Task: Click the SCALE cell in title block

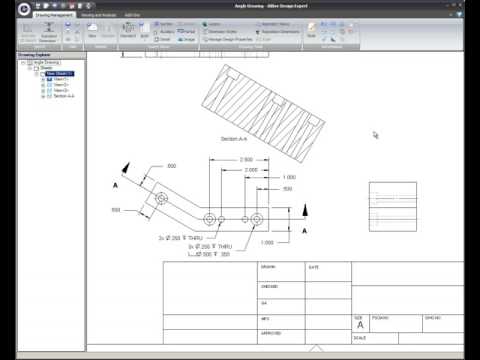Action: pyautogui.click(x=375, y=338)
